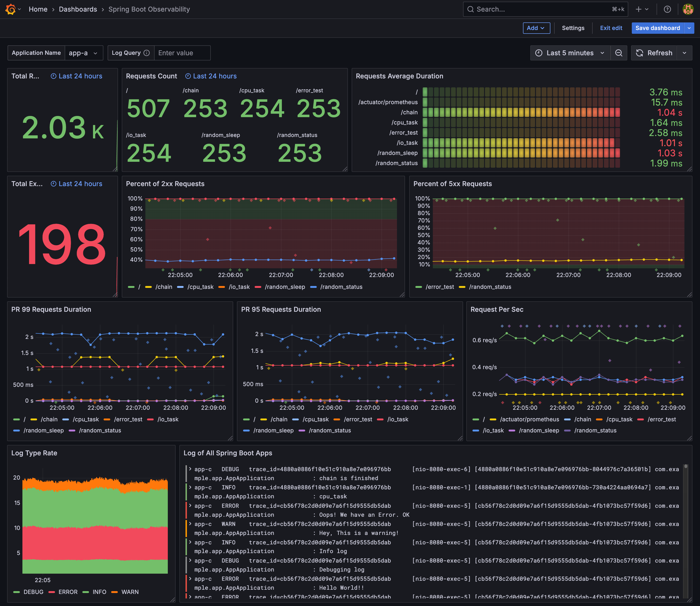Click the refresh arrows icon
The width and height of the screenshot is (700, 606).
pyautogui.click(x=640, y=53)
